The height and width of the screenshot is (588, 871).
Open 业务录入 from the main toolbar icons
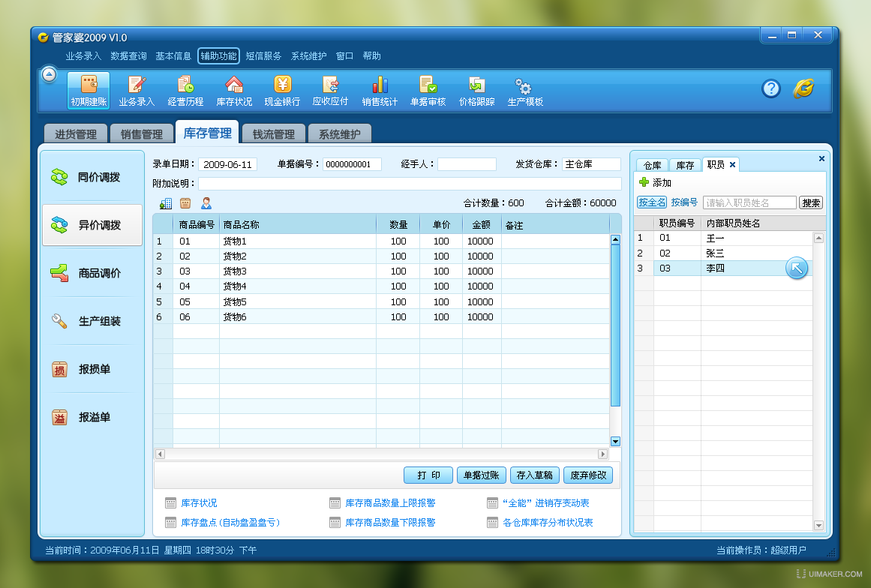(137, 90)
